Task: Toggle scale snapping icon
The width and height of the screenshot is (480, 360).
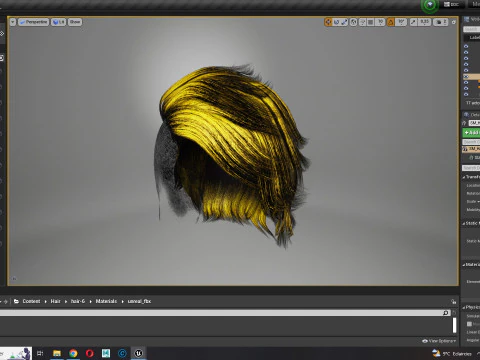Action: click(413, 22)
